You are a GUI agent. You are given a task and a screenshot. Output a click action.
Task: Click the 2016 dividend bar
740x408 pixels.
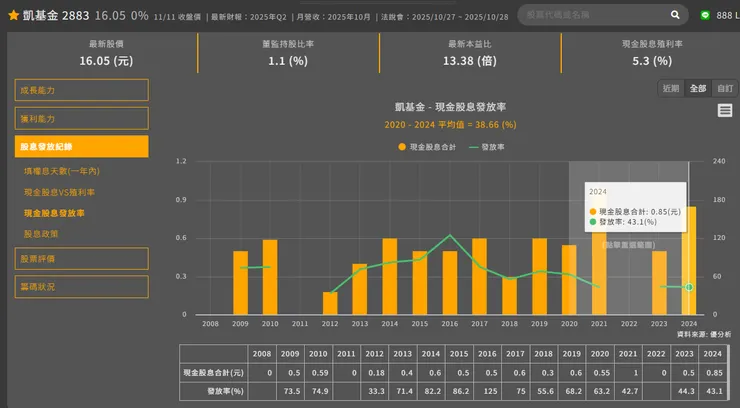(450, 283)
